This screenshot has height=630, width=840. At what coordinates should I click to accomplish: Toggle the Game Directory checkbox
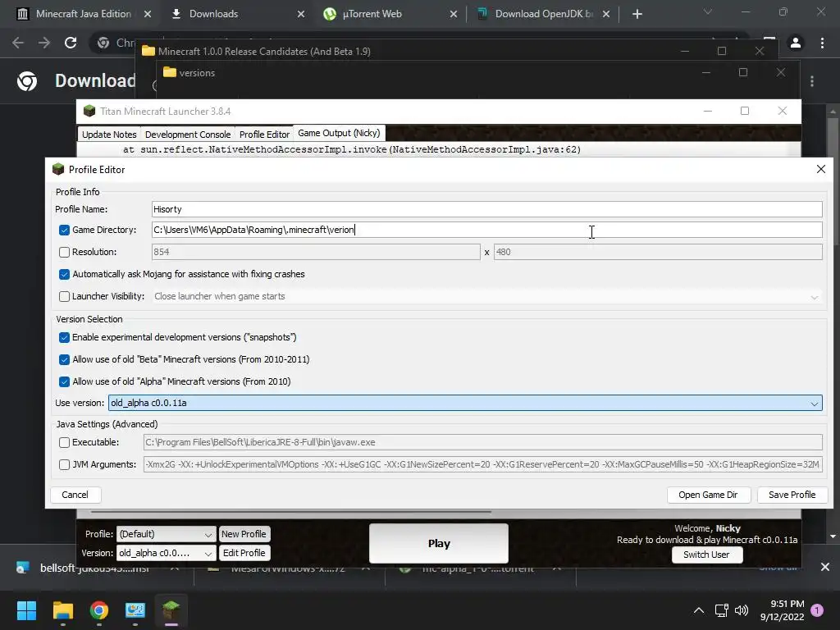[x=64, y=230]
